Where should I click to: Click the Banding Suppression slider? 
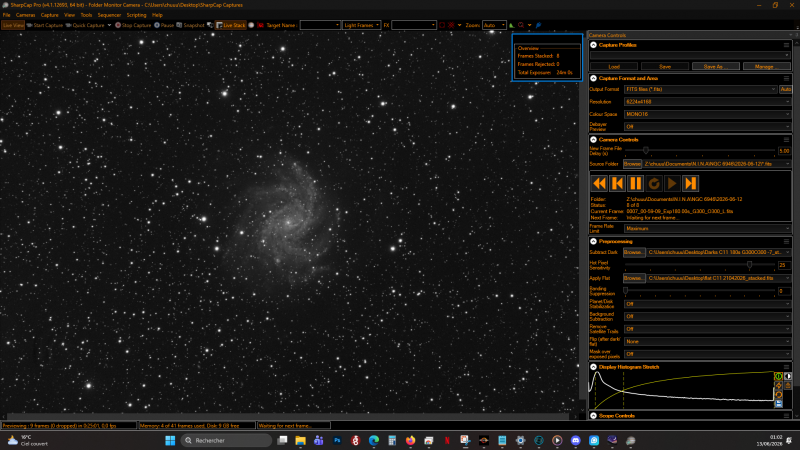pos(700,291)
